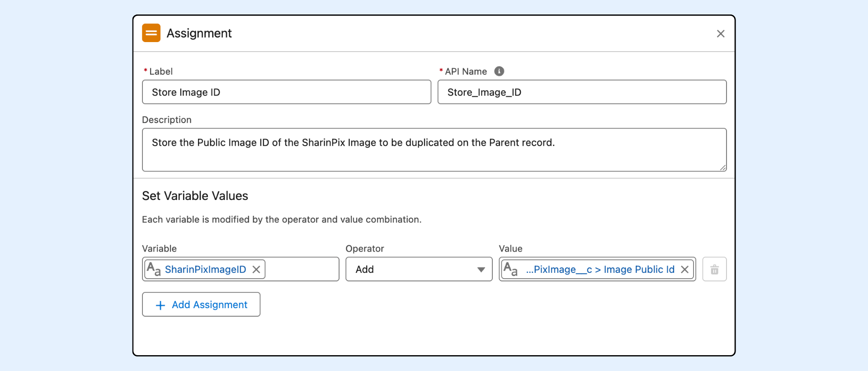Click the API Name info icon
The image size is (868, 371).
click(499, 71)
